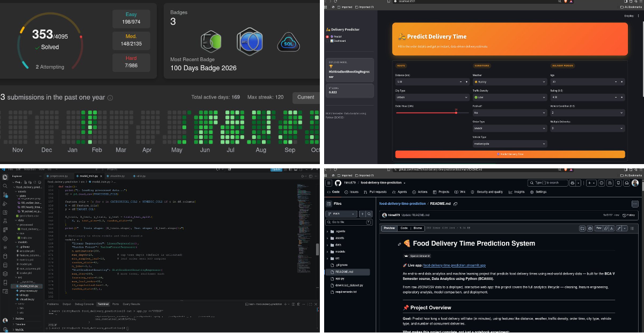Decrease the Age value with minus
Screen dimensions: 644x333
coord(615,82)
